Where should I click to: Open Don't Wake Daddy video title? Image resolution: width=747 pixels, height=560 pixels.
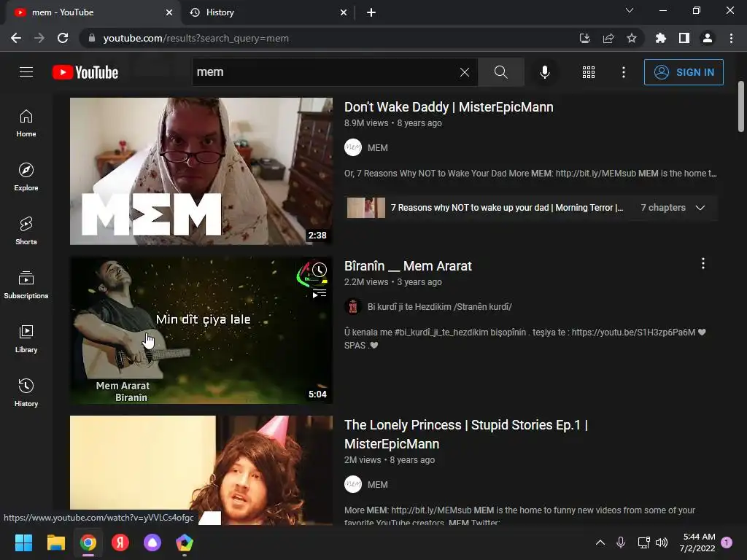(x=449, y=107)
